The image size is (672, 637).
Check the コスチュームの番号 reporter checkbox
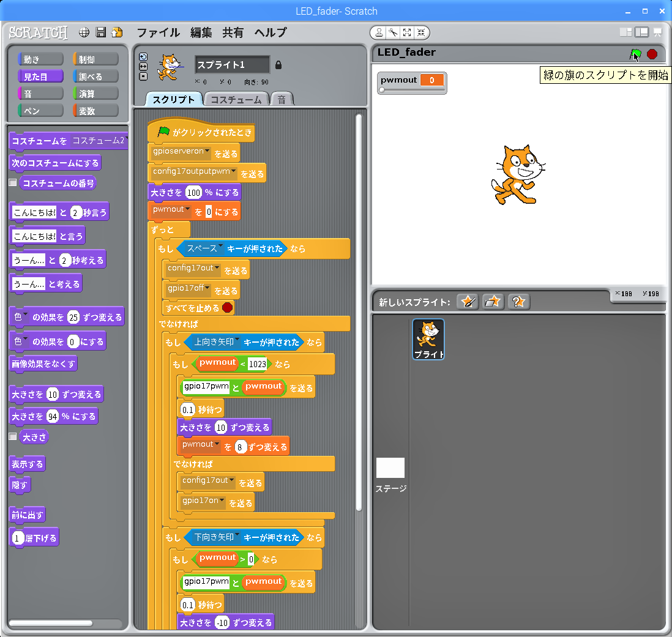pyautogui.click(x=13, y=182)
